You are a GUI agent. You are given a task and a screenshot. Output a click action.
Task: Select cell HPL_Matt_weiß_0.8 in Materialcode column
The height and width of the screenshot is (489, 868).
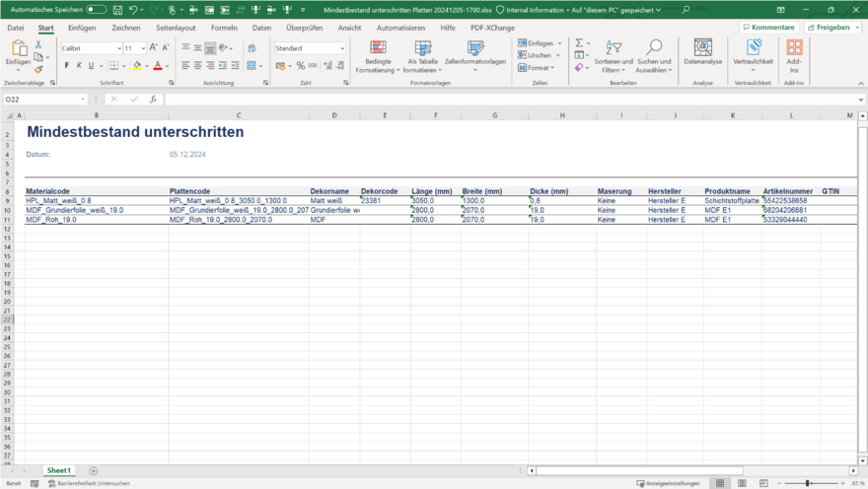(x=97, y=201)
